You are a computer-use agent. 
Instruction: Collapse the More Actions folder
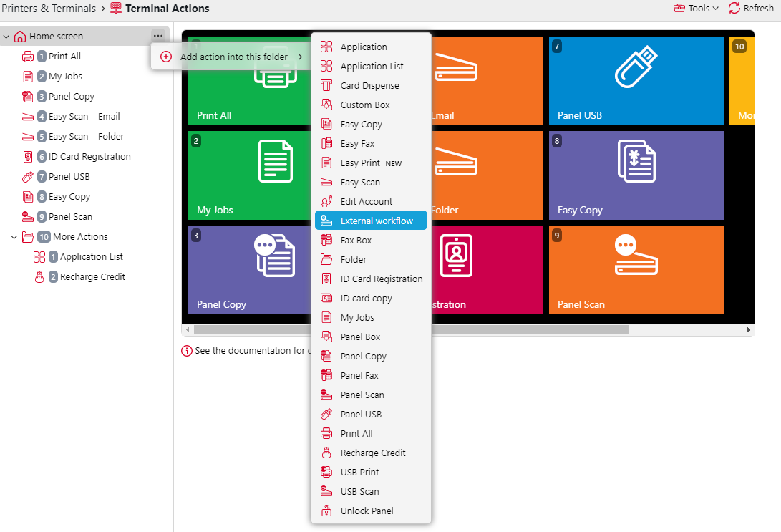(14, 236)
